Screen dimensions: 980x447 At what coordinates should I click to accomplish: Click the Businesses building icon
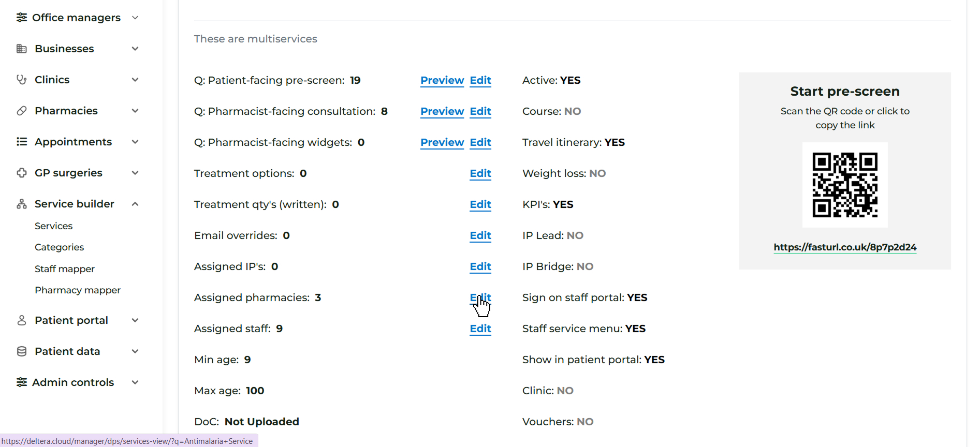(x=22, y=49)
